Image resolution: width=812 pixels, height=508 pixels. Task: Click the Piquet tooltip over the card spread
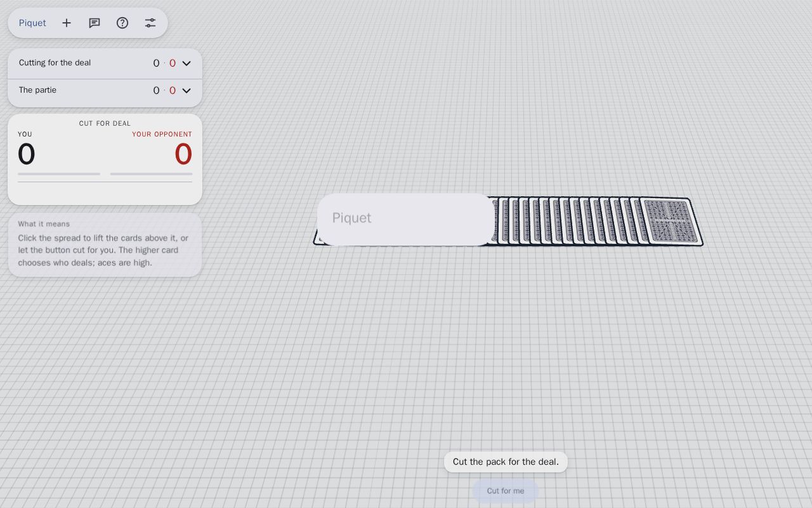(x=406, y=219)
